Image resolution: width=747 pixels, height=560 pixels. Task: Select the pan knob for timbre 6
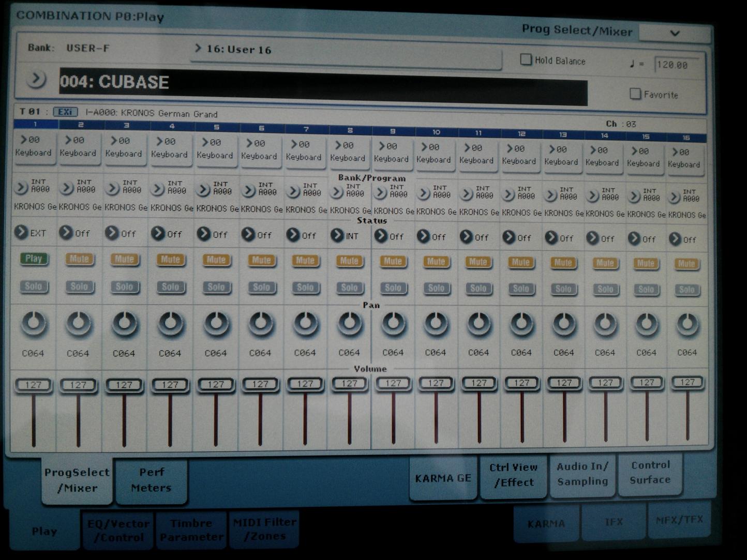pyautogui.click(x=261, y=324)
